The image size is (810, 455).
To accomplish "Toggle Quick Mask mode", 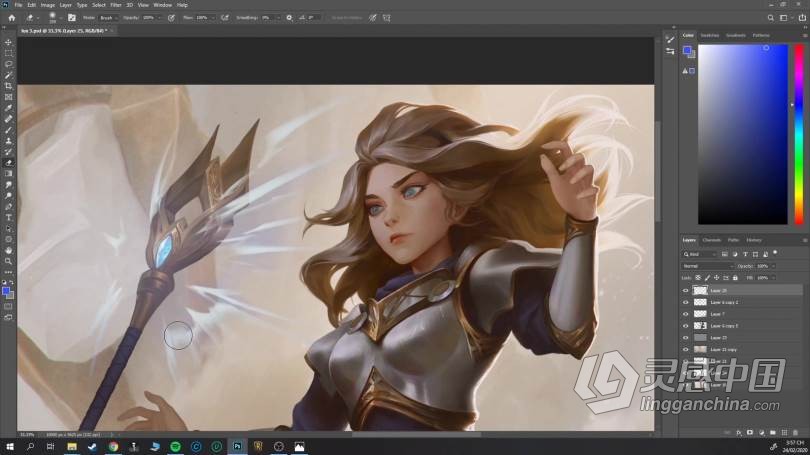I will click(x=8, y=306).
